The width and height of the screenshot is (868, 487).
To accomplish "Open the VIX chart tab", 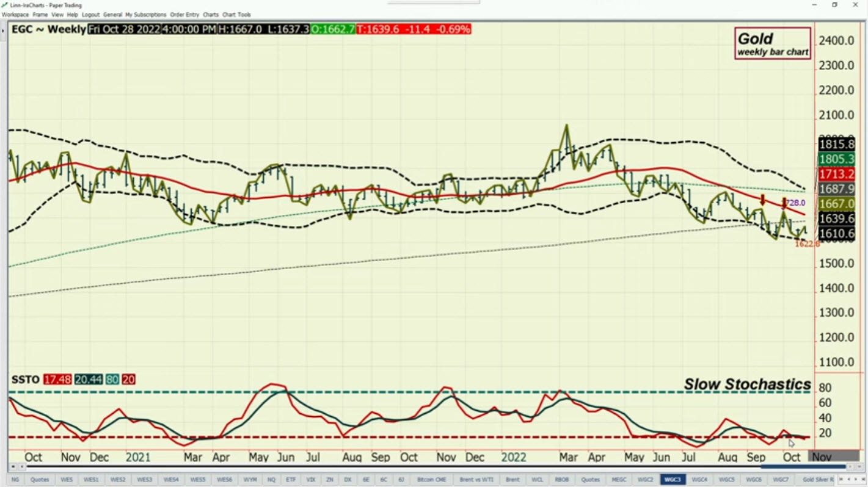I will pos(310,480).
